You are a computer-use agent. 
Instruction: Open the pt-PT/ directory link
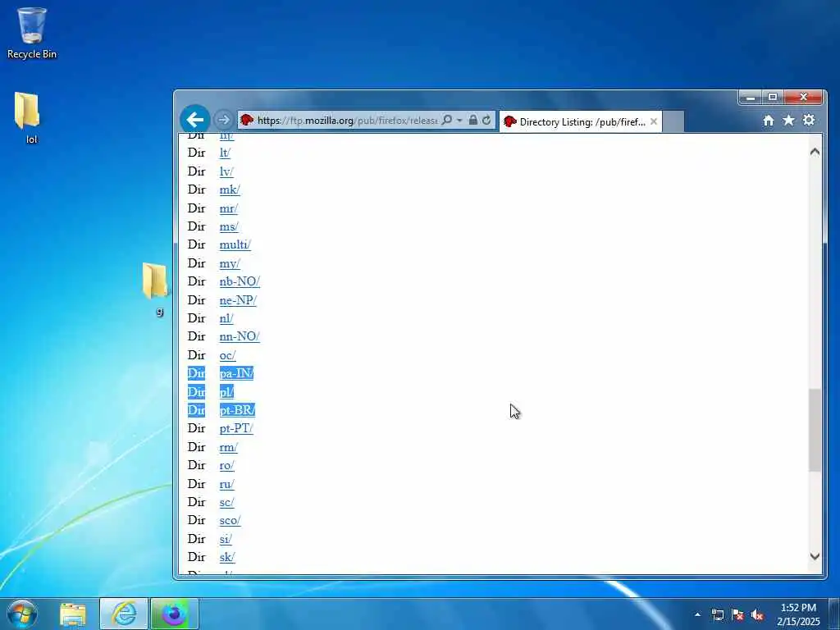click(x=236, y=428)
